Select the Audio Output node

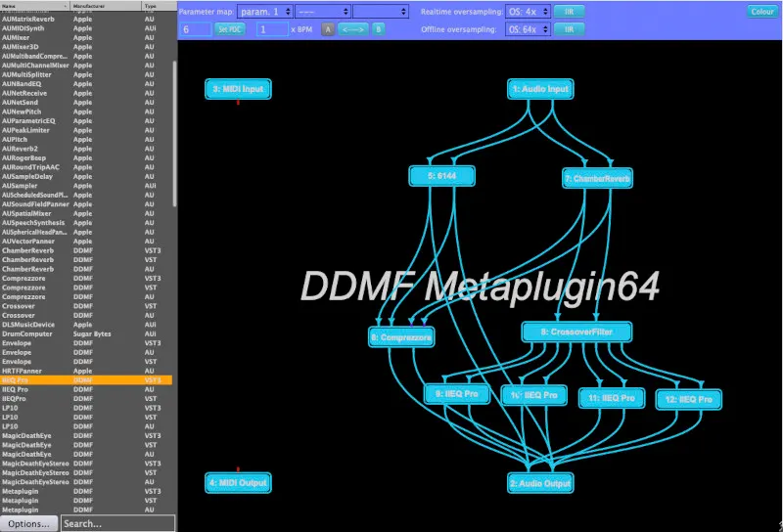pos(540,482)
